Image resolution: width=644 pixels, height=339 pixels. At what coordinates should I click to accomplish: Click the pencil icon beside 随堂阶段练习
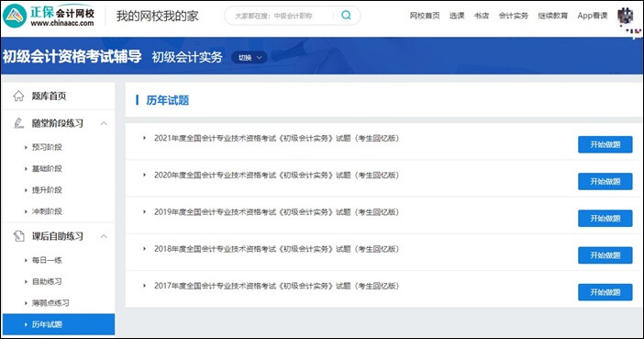click(x=18, y=123)
